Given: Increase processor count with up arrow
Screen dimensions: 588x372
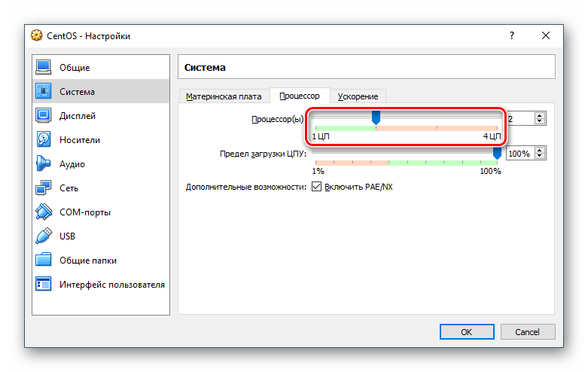Looking at the screenshot, I should coord(540,115).
